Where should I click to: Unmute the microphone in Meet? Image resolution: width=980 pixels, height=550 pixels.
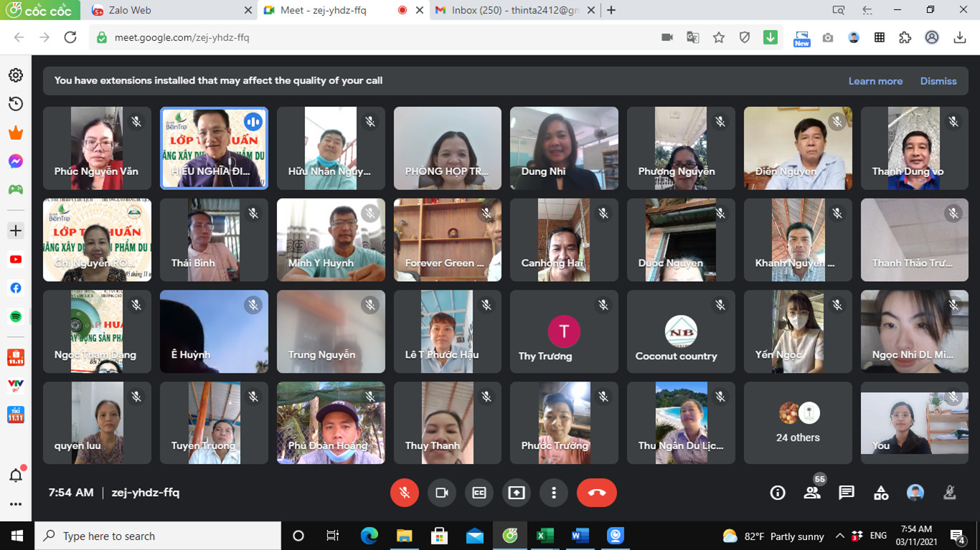[x=405, y=493]
